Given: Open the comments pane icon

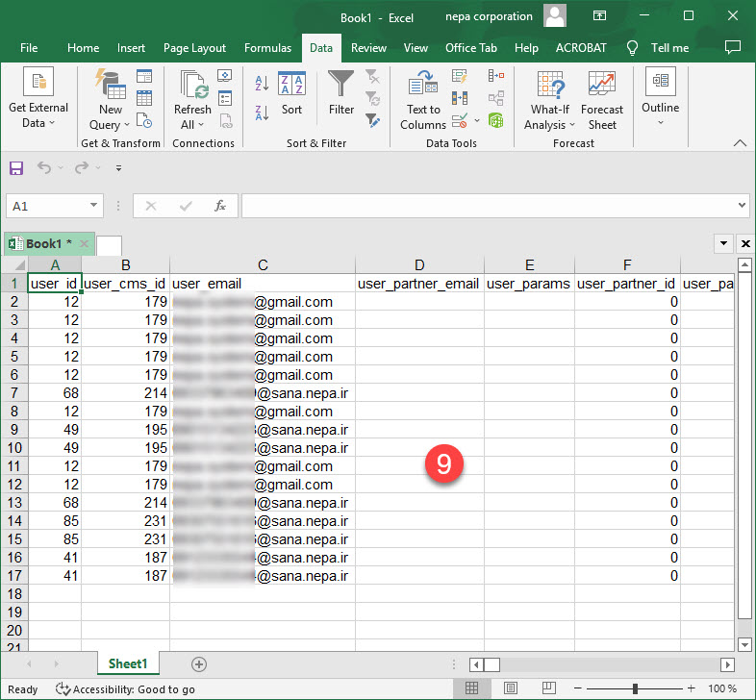Looking at the screenshot, I should tap(732, 47).
